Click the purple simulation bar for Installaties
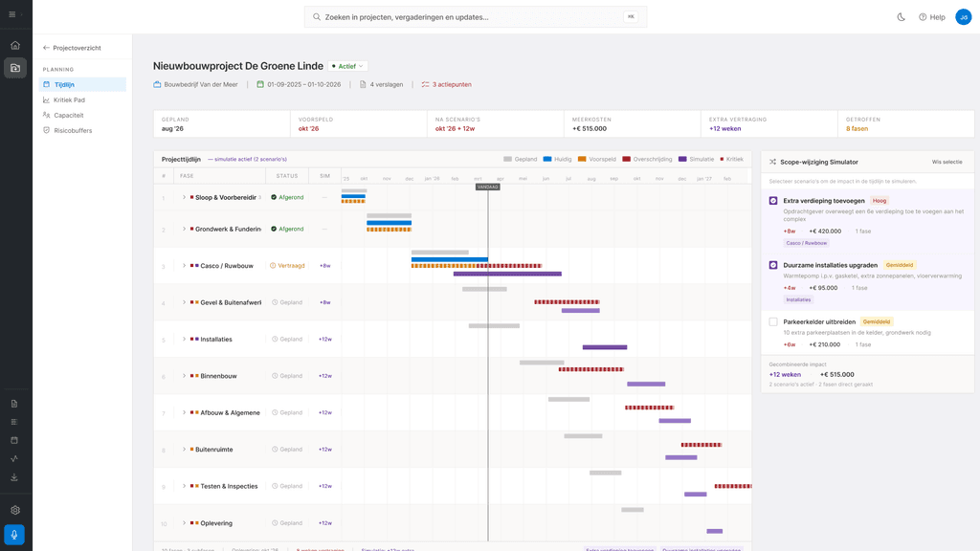Image resolution: width=980 pixels, height=551 pixels. point(605,347)
